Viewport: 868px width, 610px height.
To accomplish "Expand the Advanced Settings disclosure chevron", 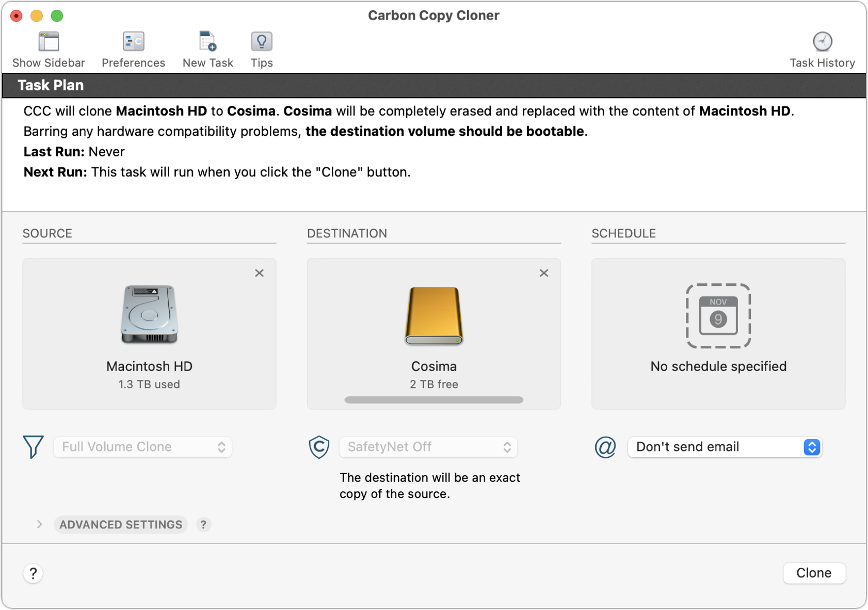I will coord(40,524).
